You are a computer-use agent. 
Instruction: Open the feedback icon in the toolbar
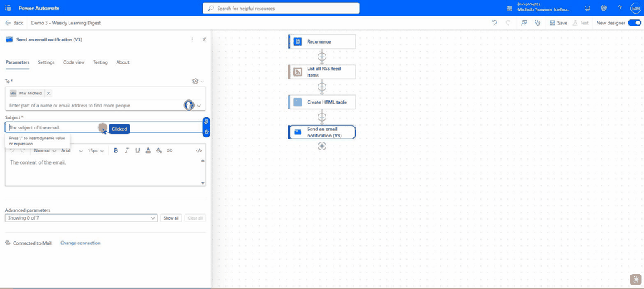(524, 23)
